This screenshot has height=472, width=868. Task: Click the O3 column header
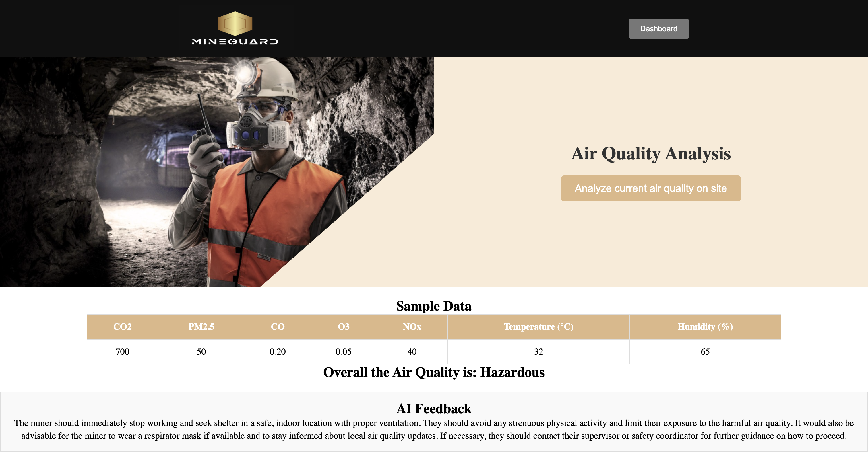point(343,327)
